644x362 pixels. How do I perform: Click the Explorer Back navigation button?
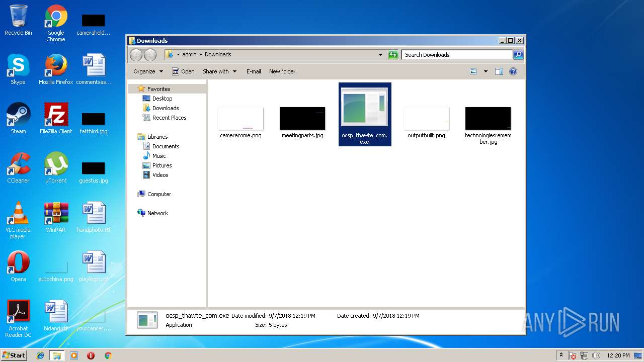tap(136, 55)
